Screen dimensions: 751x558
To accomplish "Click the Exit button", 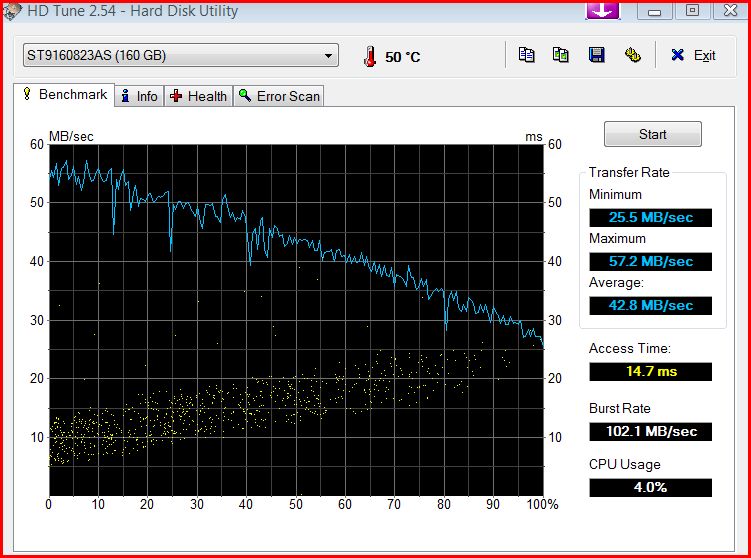I will point(693,56).
